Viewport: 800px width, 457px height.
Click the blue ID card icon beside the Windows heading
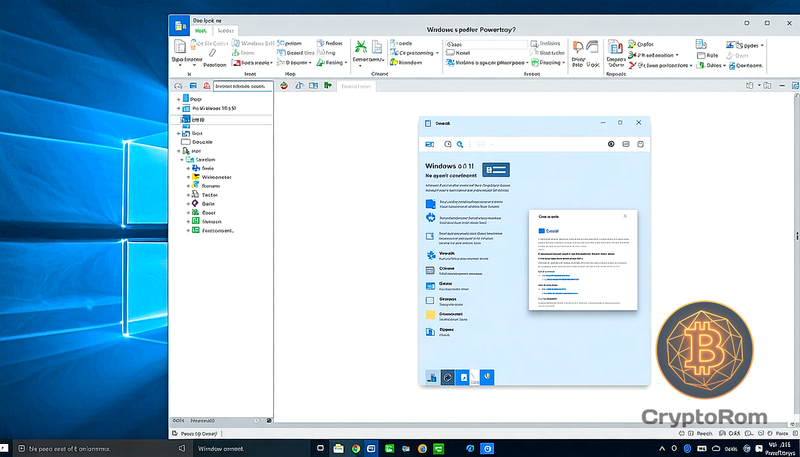pyautogui.click(x=497, y=170)
